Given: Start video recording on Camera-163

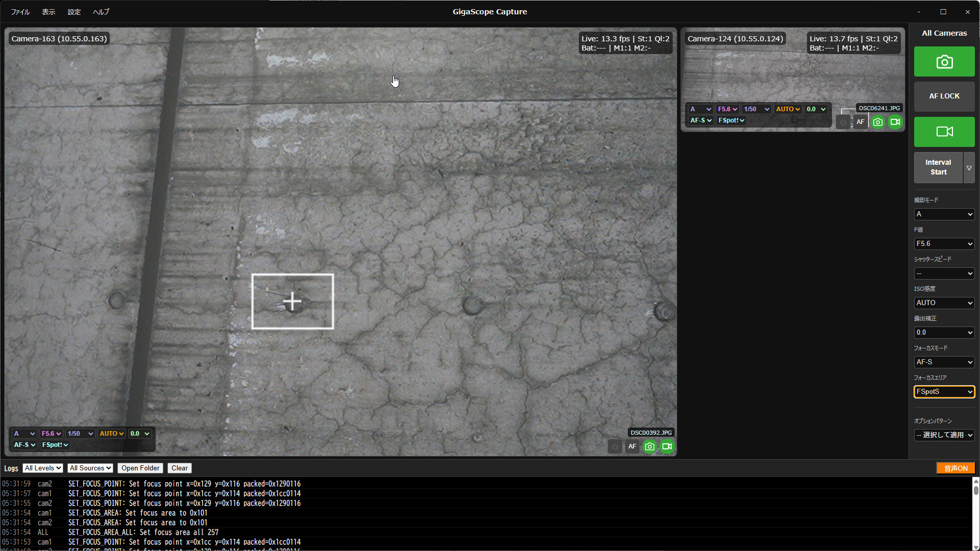Looking at the screenshot, I should click(x=667, y=446).
